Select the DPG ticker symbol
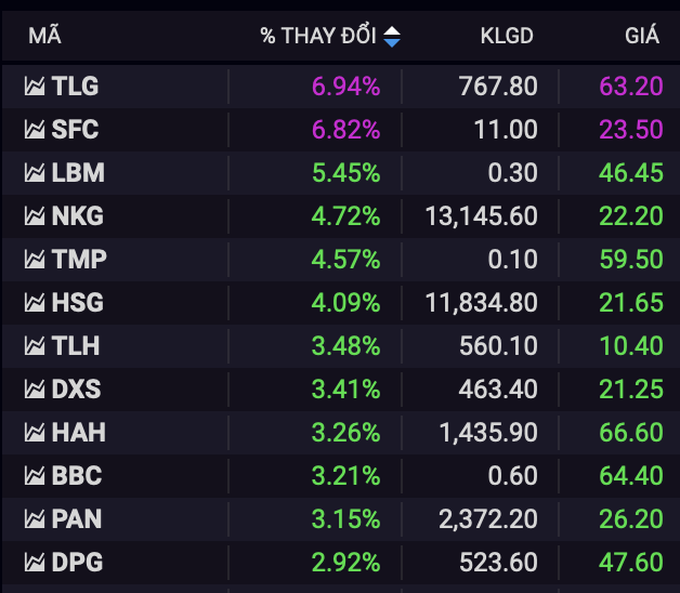 77,562
